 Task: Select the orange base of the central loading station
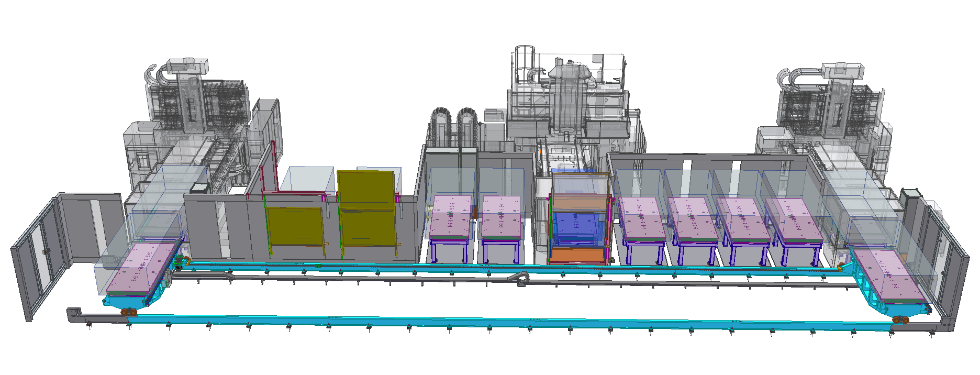578,256
